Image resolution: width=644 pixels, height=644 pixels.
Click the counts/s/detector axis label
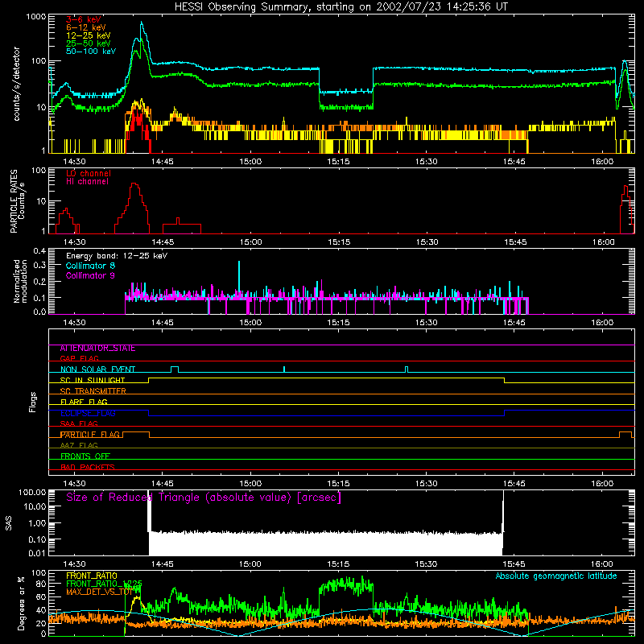pyautogui.click(x=16, y=84)
